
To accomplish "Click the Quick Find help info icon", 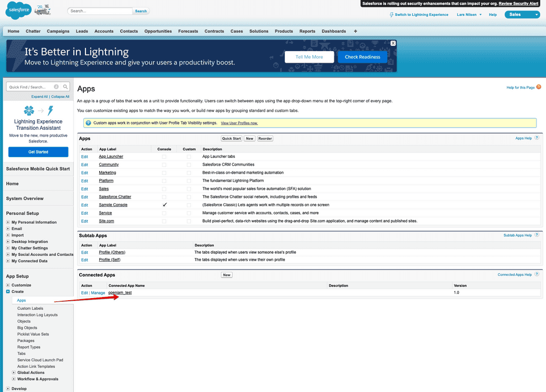I will point(56,87).
